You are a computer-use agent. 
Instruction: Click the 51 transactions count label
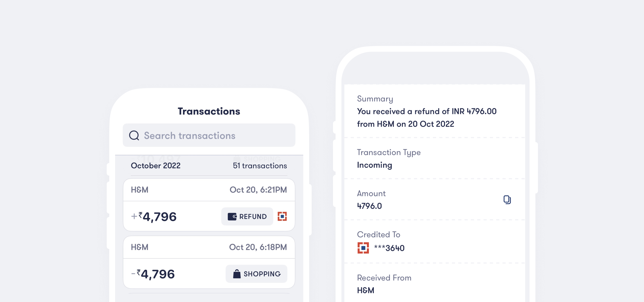(260, 166)
